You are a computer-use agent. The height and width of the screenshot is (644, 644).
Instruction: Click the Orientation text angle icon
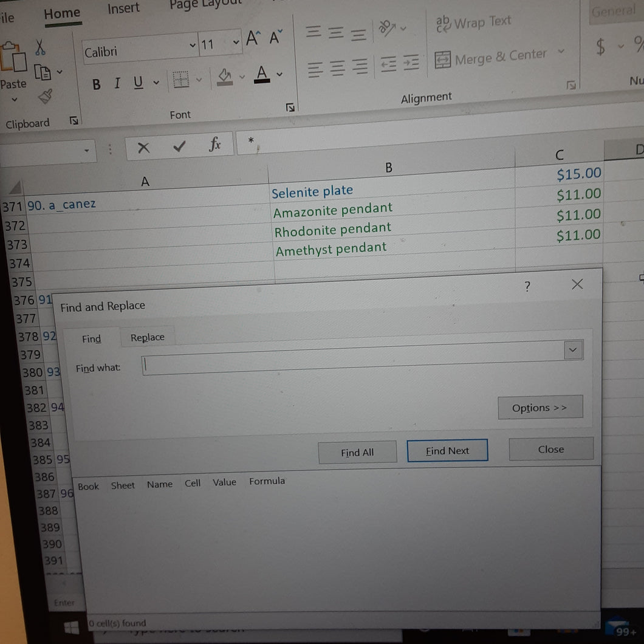point(387,28)
